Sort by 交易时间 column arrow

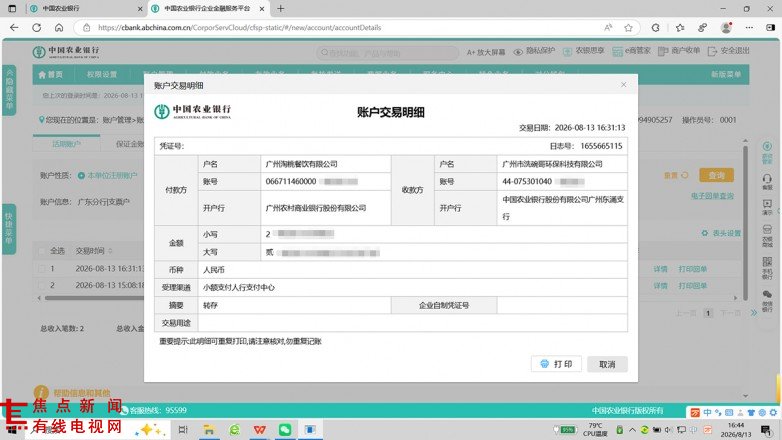[x=110, y=251]
